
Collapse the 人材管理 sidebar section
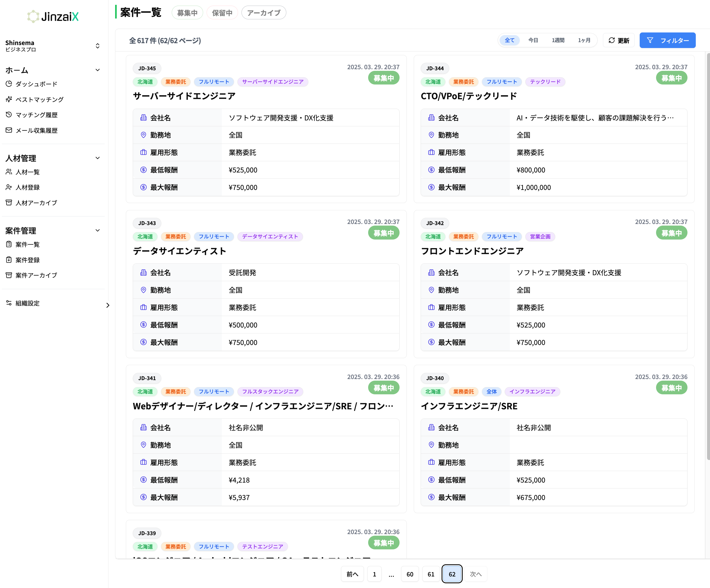[x=98, y=158]
